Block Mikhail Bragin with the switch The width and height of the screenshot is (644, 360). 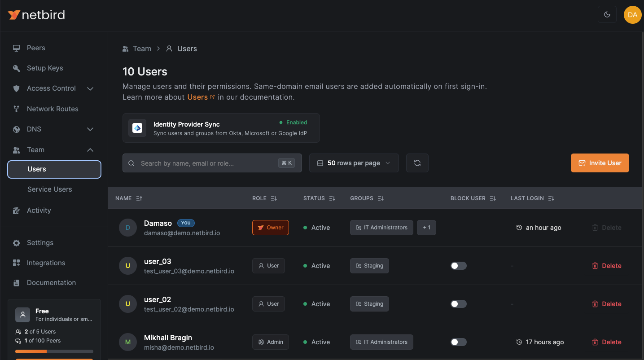click(458, 342)
